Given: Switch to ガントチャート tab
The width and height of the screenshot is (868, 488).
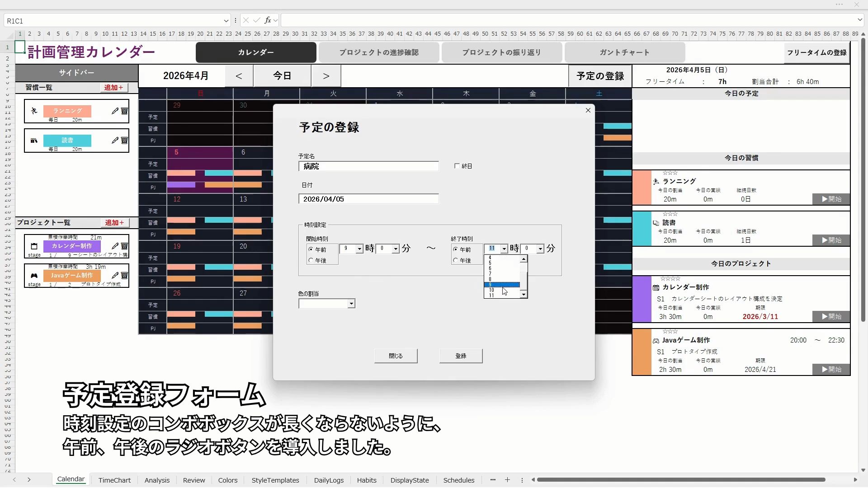Looking at the screenshot, I should [x=624, y=52].
